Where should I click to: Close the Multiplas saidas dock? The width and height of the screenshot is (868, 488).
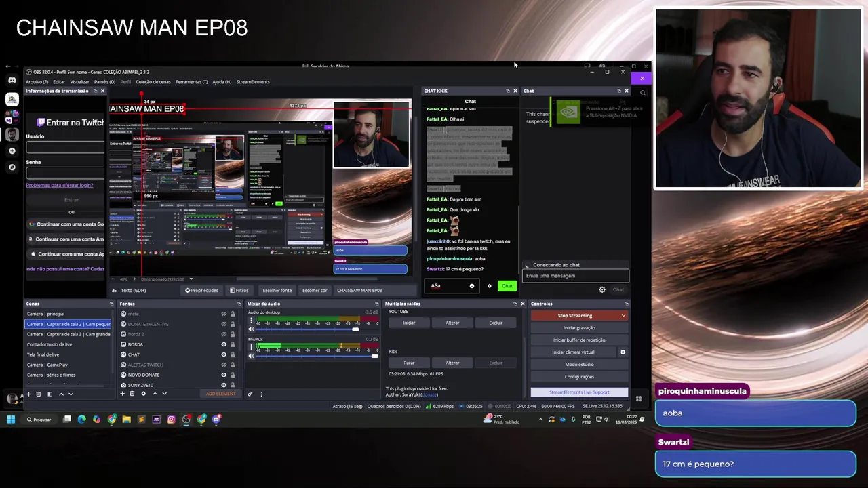pyautogui.click(x=522, y=304)
